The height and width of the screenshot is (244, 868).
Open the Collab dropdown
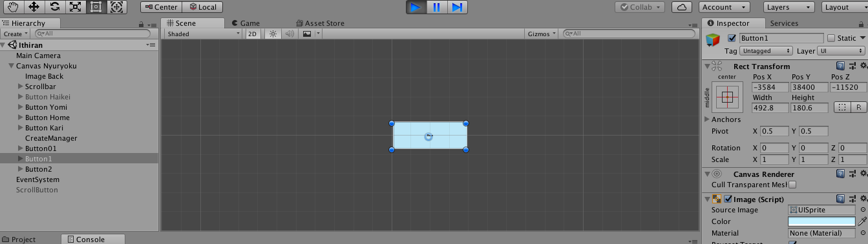640,7
